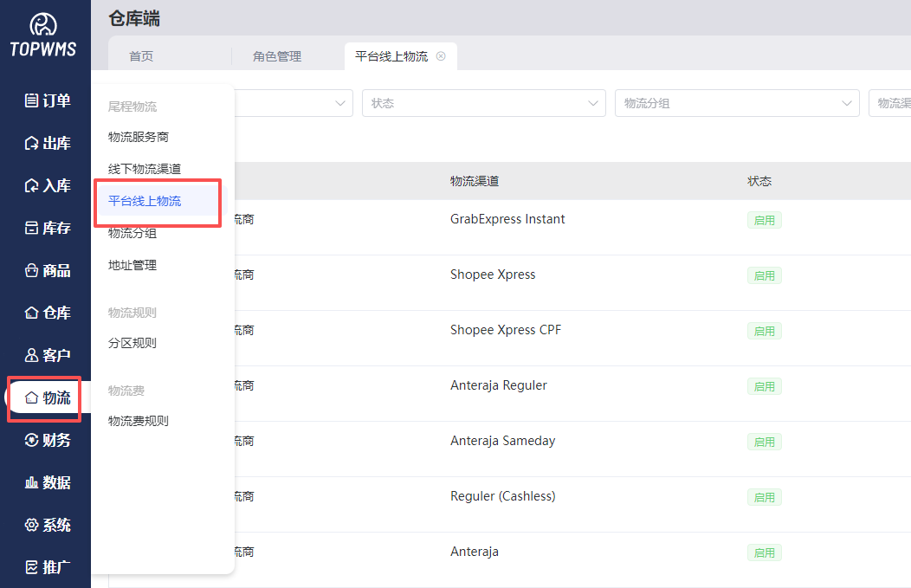Image resolution: width=911 pixels, height=588 pixels.
Task: Open the 客户 customers sidebar icon
Action: pos(32,355)
